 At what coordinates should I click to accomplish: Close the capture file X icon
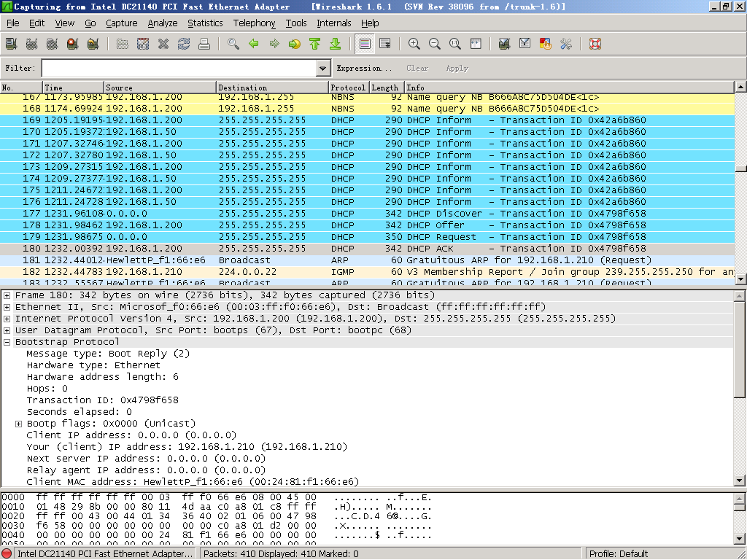point(163,44)
